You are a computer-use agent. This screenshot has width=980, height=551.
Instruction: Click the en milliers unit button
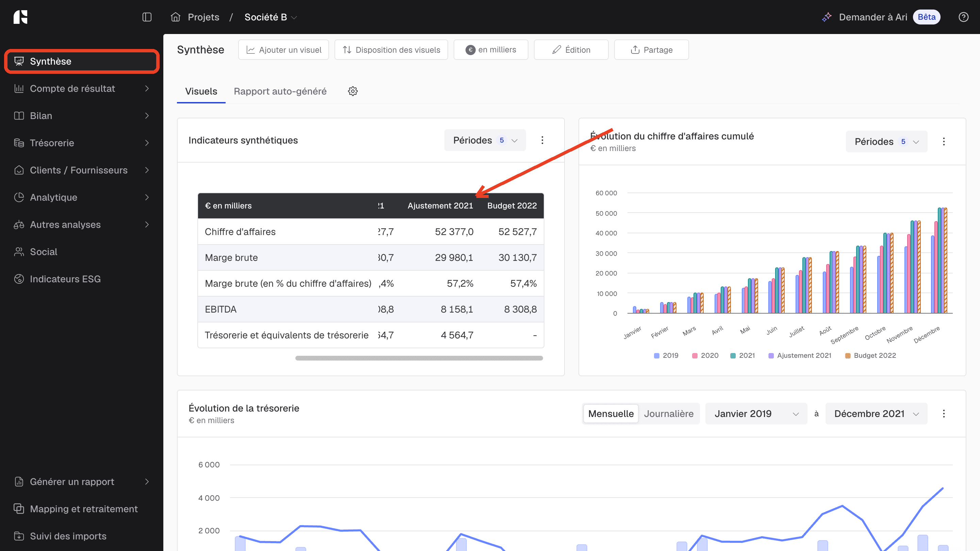pos(491,50)
